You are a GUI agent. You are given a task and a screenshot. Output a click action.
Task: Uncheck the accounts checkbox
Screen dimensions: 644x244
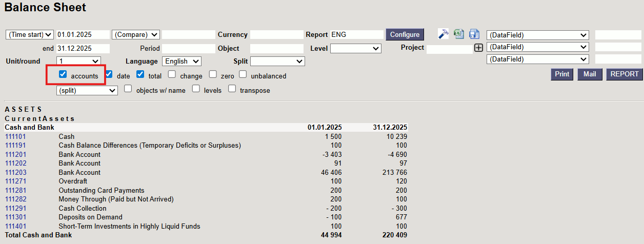pos(63,74)
